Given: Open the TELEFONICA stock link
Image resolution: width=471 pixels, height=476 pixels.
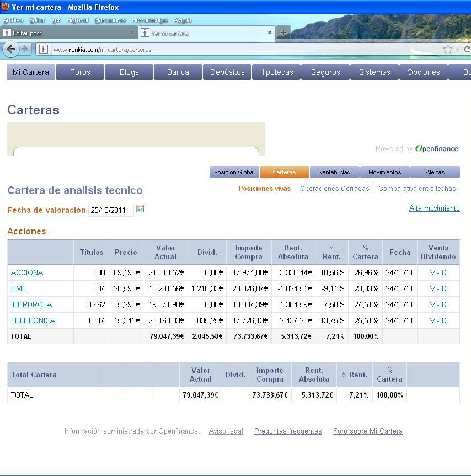Looking at the screenshot, I should click(x=33, y=320).
